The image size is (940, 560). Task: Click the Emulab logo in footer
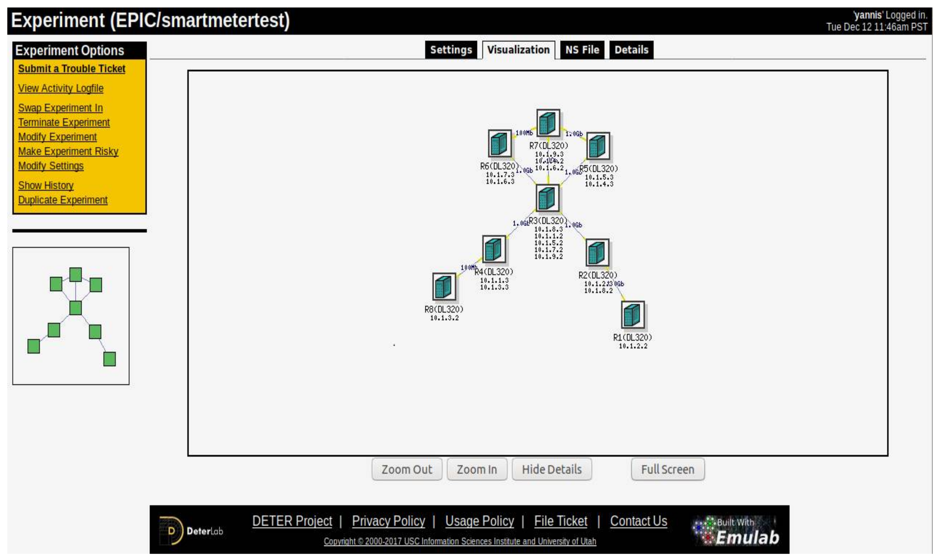[x=735, y=531]
